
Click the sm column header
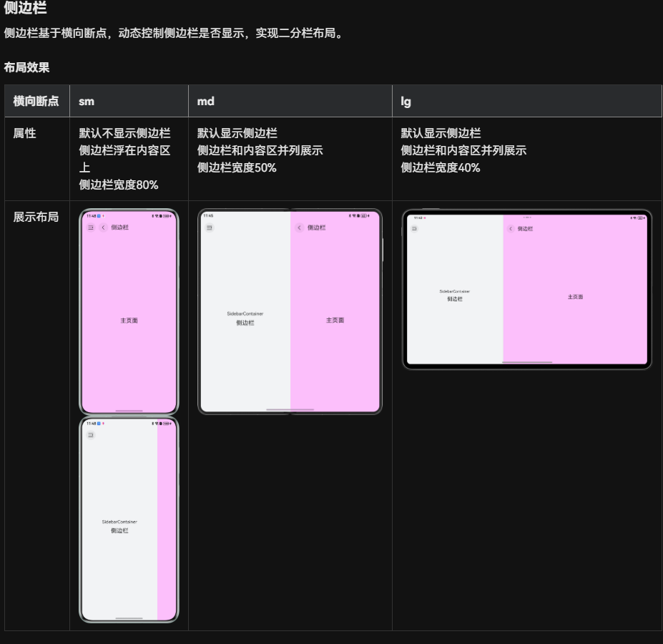coord(87,101)
